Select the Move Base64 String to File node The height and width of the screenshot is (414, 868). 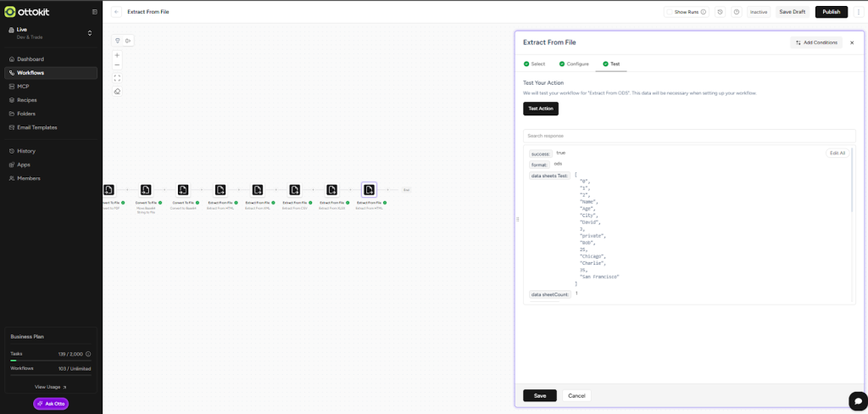[146, 190]
